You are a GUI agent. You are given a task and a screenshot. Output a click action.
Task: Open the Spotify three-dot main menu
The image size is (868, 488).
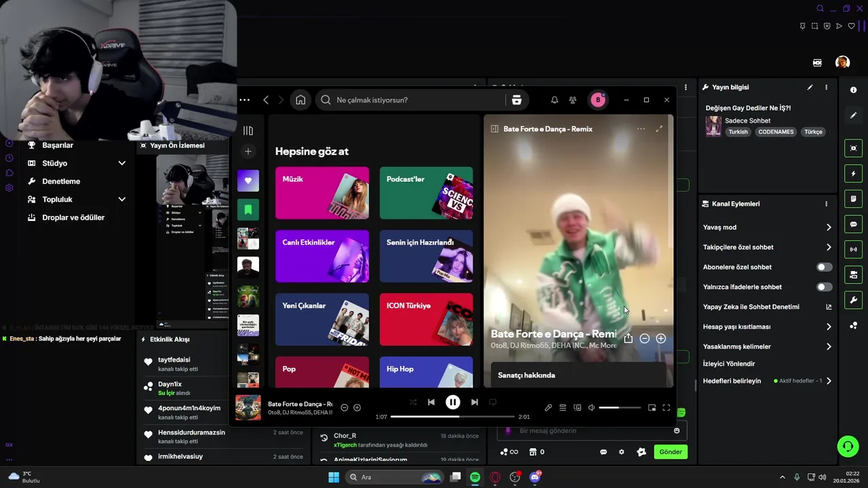[x=244, y=100]
